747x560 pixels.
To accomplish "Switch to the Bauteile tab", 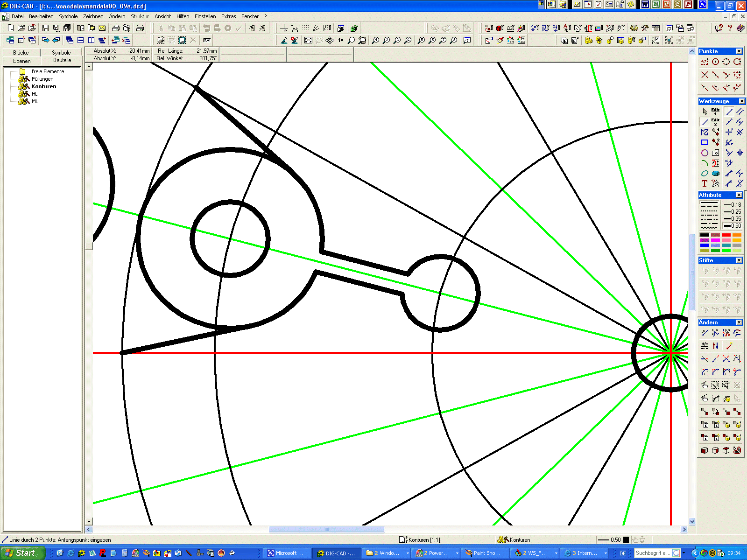I will pos(62,60).
